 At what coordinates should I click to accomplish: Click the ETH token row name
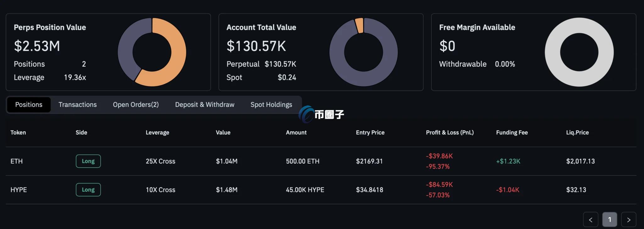click(17, 161)
